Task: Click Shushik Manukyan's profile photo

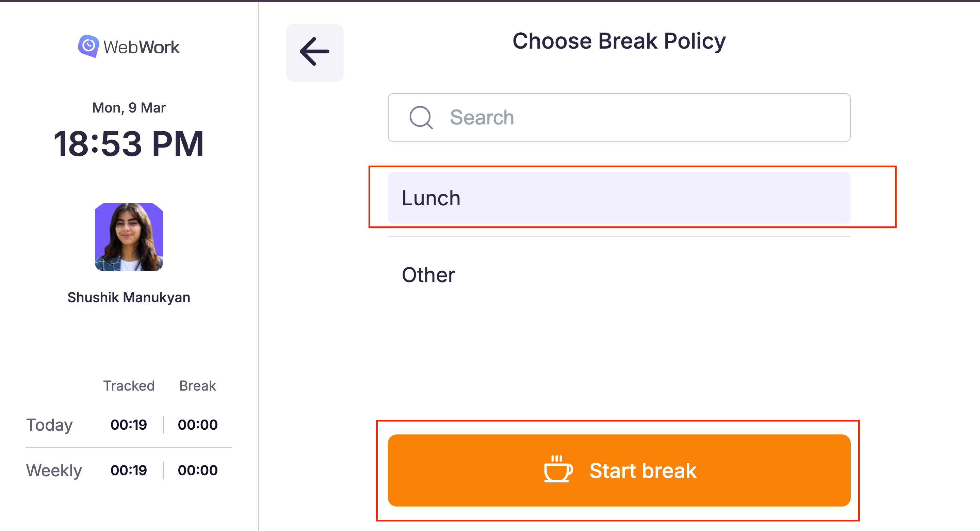Action: point(129,236)
